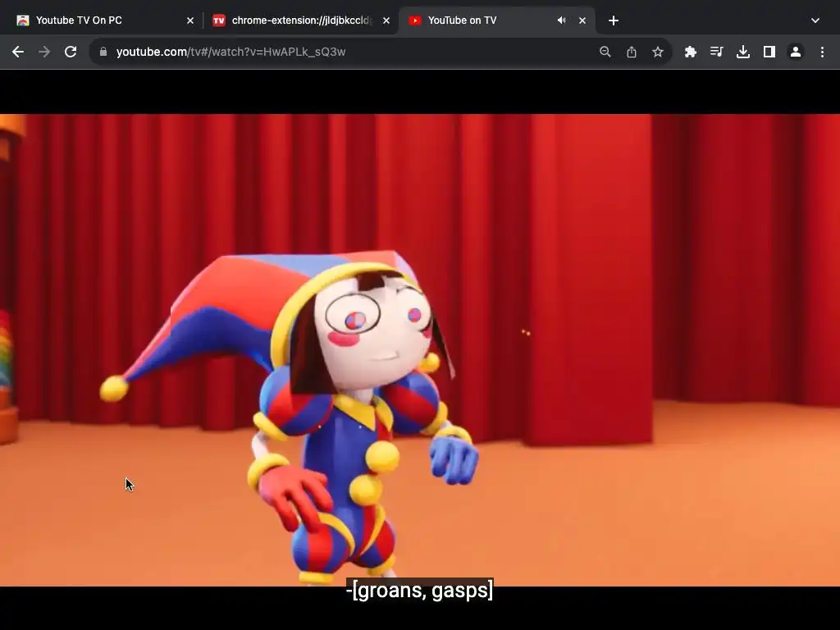Image resolution: width=840 pixels, height=630 pixels.
Task: Click the '[groans, gasps]' caption text
Action: coord(419,591)
